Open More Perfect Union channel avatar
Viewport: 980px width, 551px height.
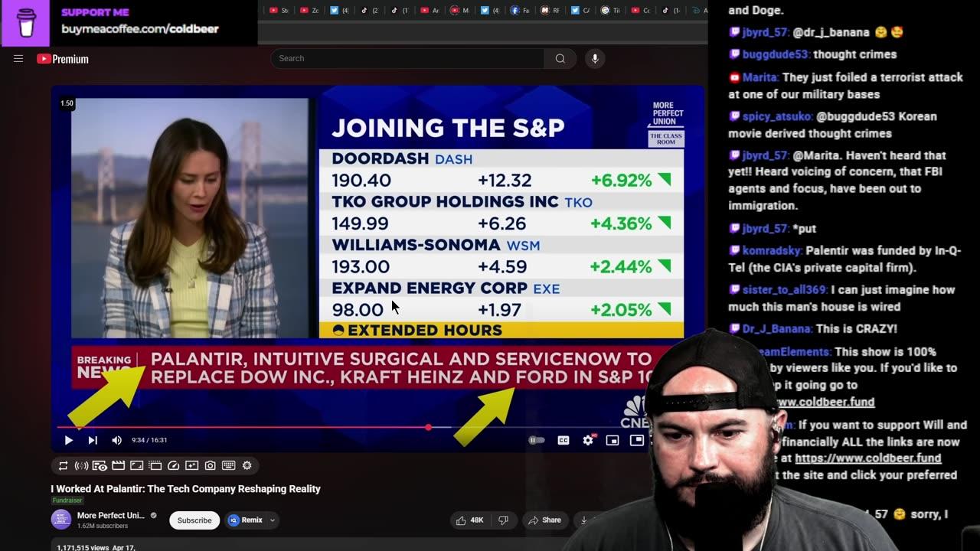[x=61, y=520]
